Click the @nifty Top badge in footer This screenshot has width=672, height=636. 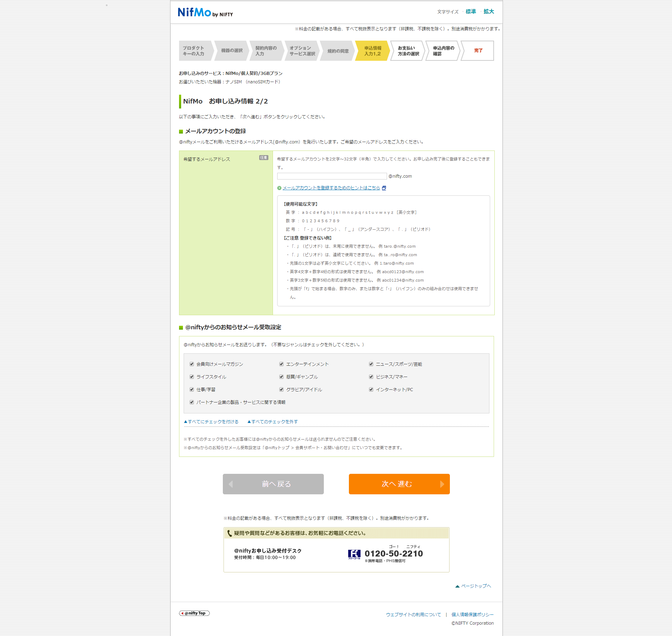click(x=195, y=613)
